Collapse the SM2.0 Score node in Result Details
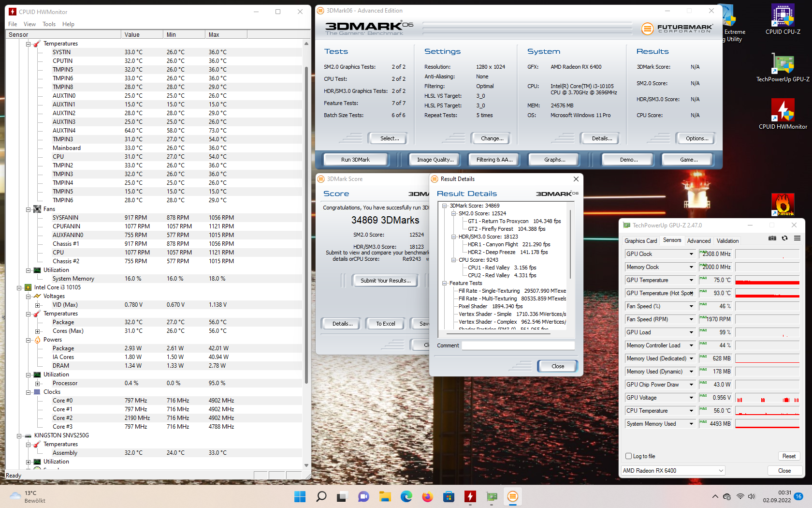 coord(454,213)
